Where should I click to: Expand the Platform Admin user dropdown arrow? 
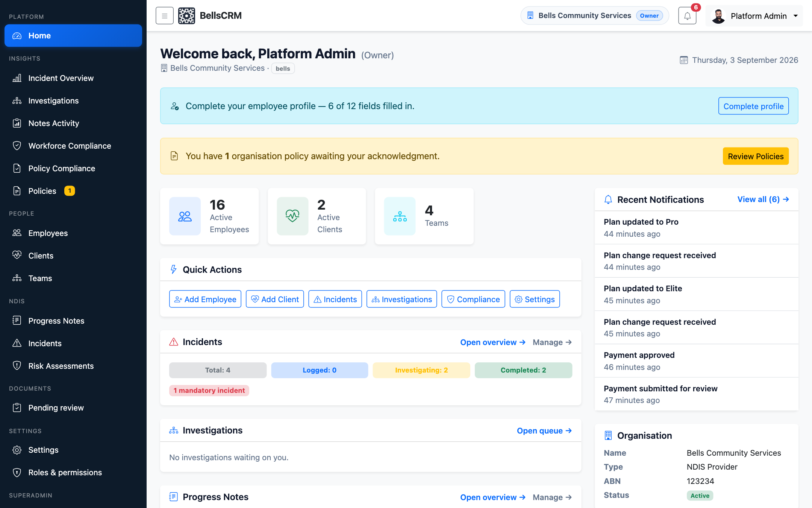coord(795,16)
